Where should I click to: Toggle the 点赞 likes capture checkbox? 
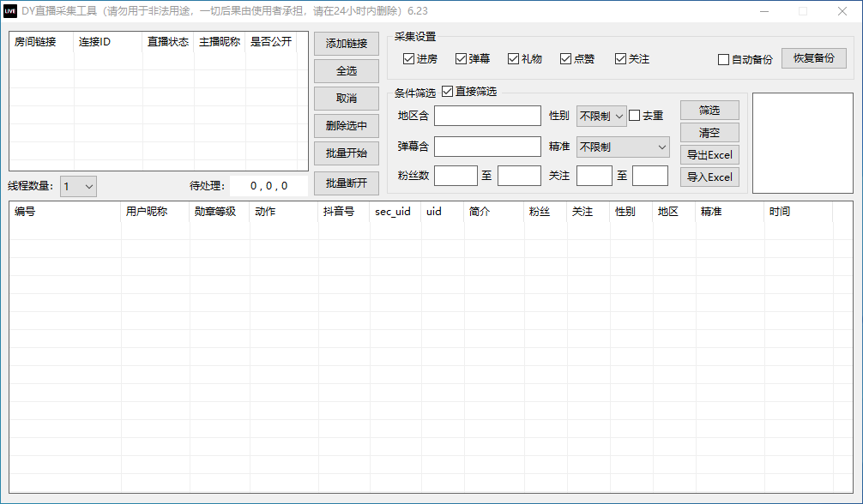tap(565, 58)
